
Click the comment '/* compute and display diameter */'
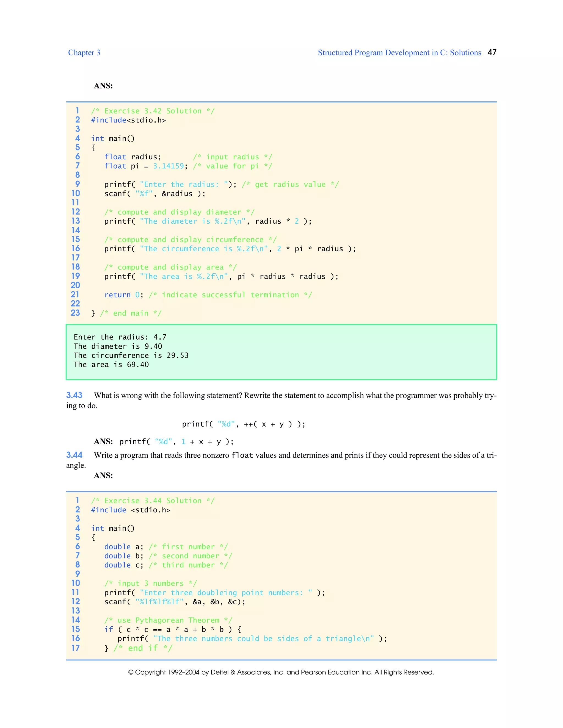180,212
